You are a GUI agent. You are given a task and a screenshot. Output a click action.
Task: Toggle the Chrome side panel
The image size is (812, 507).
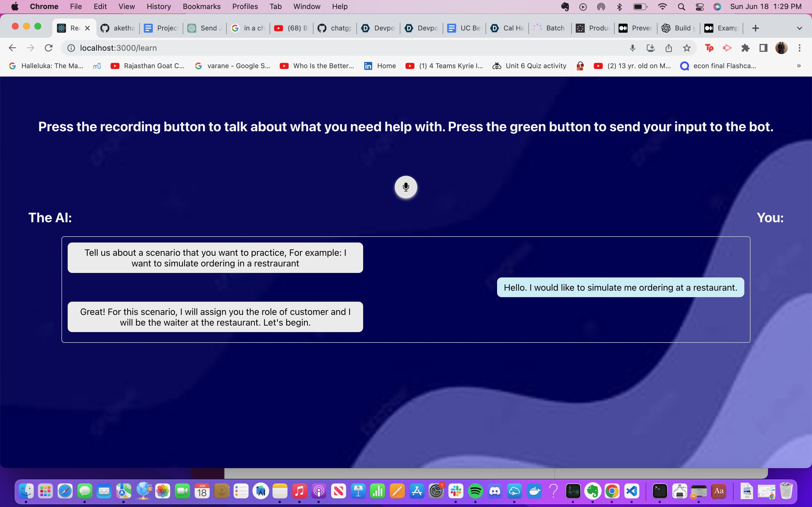tap(763, 48)
